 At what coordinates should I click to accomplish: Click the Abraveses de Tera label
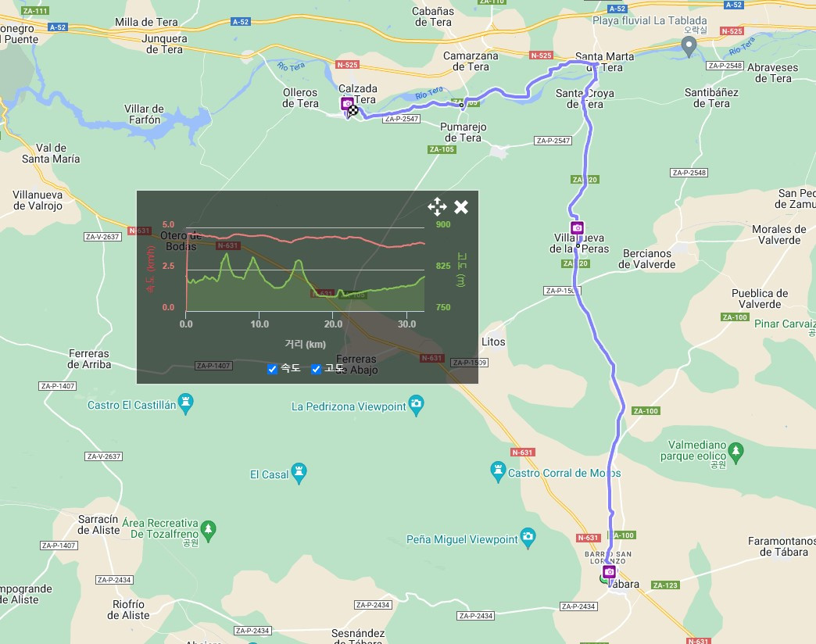click(773, 73)
